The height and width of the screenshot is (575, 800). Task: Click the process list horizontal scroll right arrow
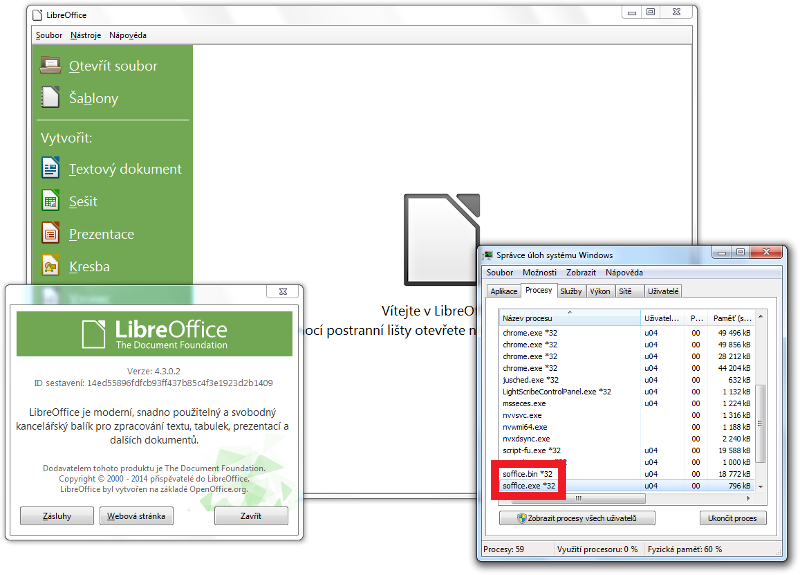tap(748, 498)
